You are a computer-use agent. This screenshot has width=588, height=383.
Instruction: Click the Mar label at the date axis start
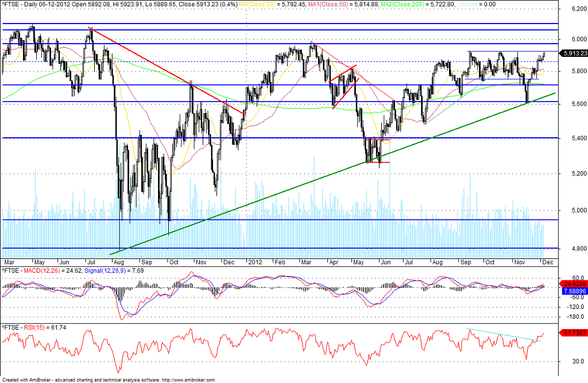(9, 262)
